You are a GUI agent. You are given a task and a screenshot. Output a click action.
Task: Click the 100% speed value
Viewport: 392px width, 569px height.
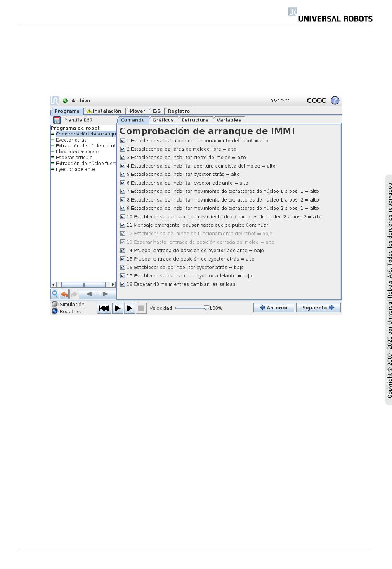tap(216, 308)
